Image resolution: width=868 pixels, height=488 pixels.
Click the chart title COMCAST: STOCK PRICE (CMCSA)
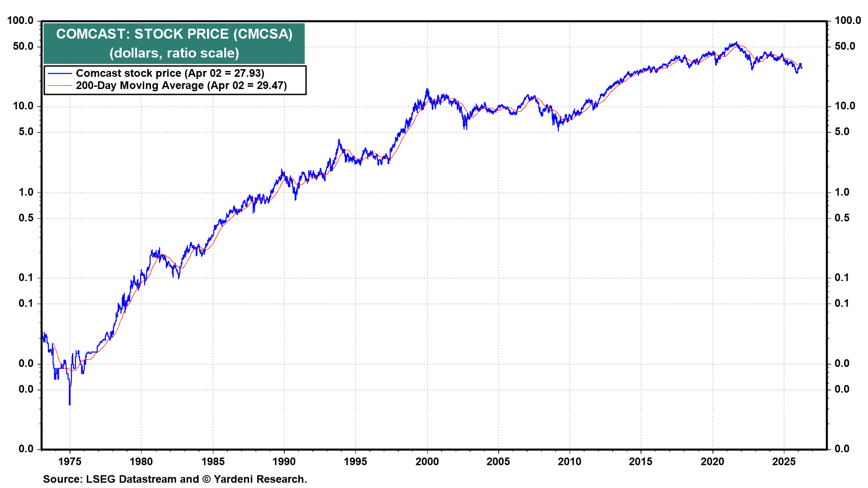point(174,34)
